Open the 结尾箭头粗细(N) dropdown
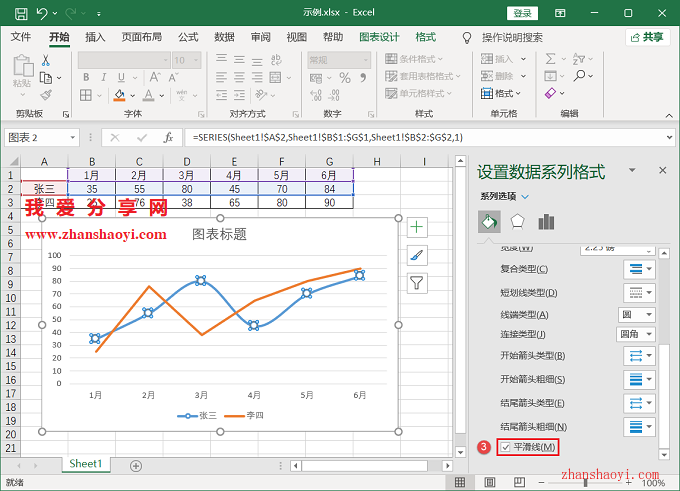Viewport: 680px width, 491px height. point(640,427)
